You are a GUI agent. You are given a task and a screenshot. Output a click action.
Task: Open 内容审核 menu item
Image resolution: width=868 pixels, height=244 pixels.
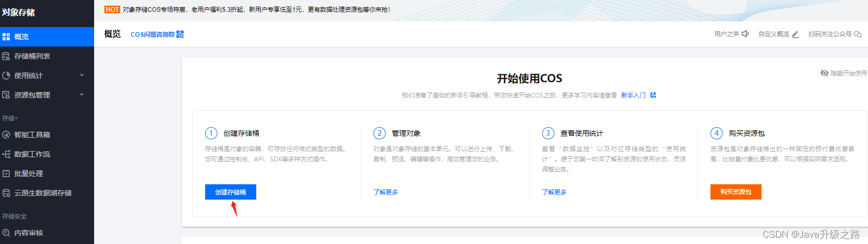[47, 233]
